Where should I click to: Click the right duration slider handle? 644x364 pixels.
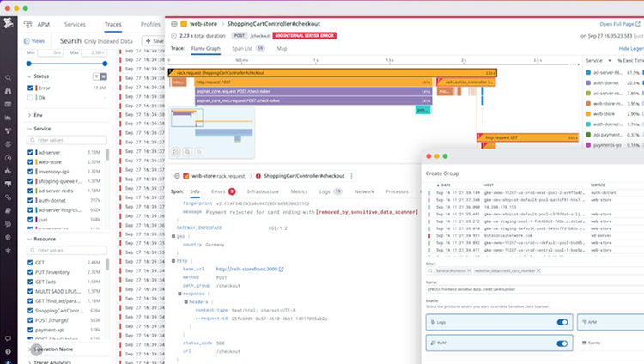point(105,64)
